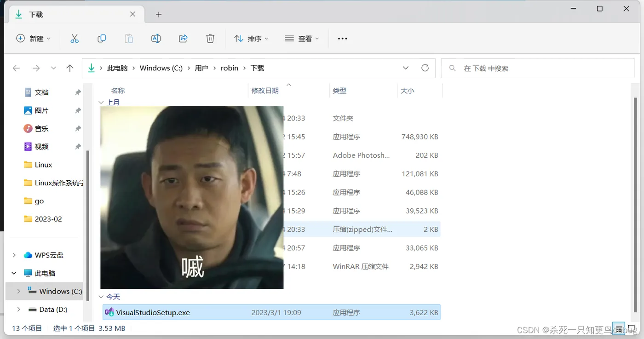The height and width of the screenshot is (339, 644).
Task: Click the Cut scissors icon
Action: coord(75,39)
